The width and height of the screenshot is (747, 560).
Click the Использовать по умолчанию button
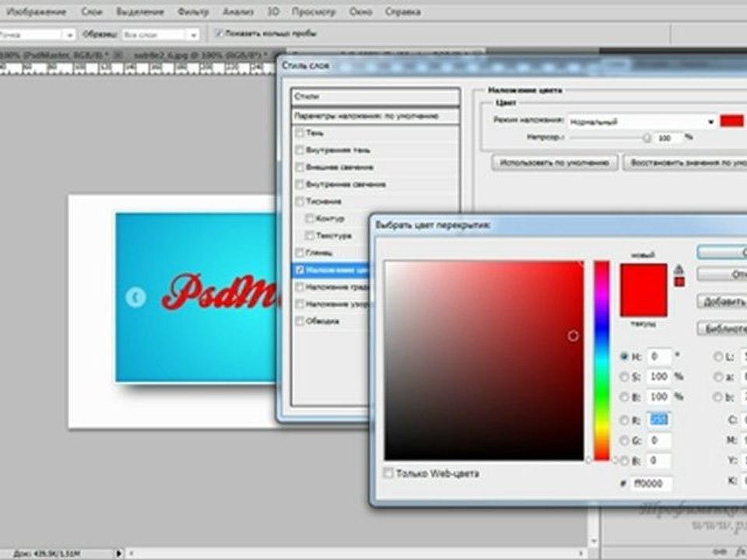click(x=555, y=163)
